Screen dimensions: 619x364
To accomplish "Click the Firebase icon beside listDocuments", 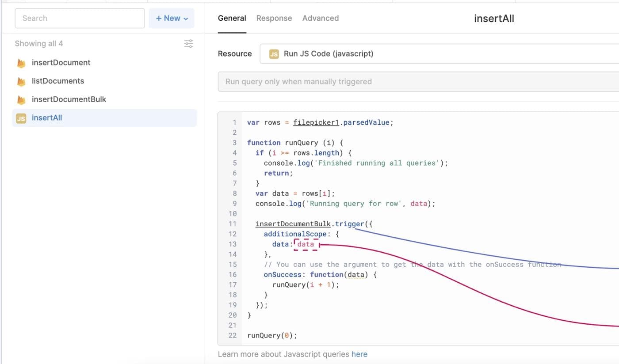I will tap(21, 82).
